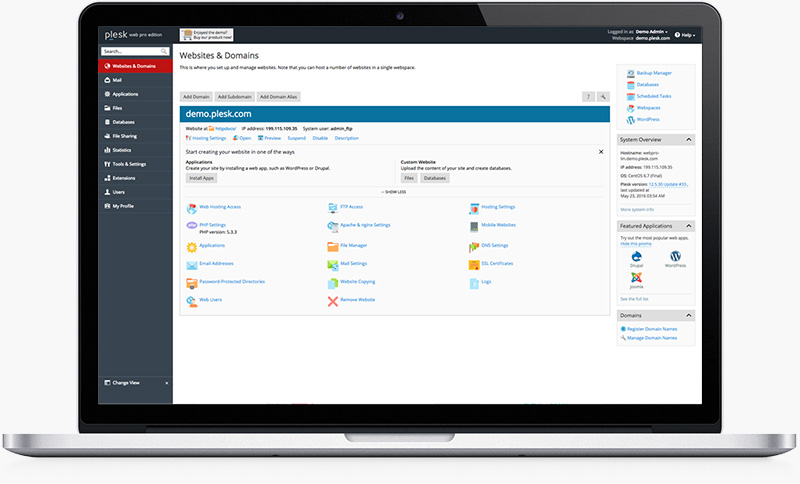800x484 pixels.
Task: Click Register Domain Names link
Action: pos(652,329)
